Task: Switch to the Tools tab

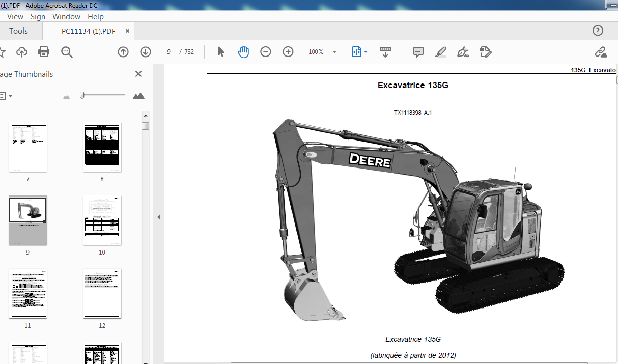Action: click(x=18, y=31)
